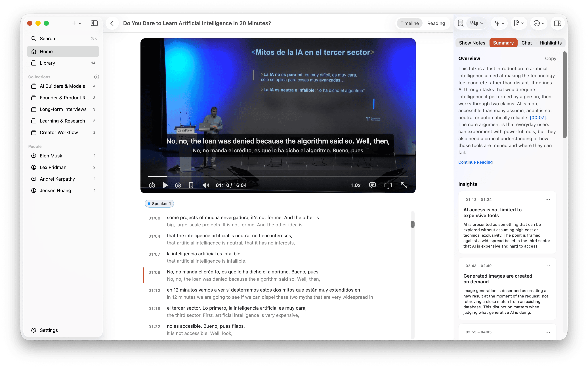
Task: Open the AI sparkle actions dropdown
Action: point(499,23)
